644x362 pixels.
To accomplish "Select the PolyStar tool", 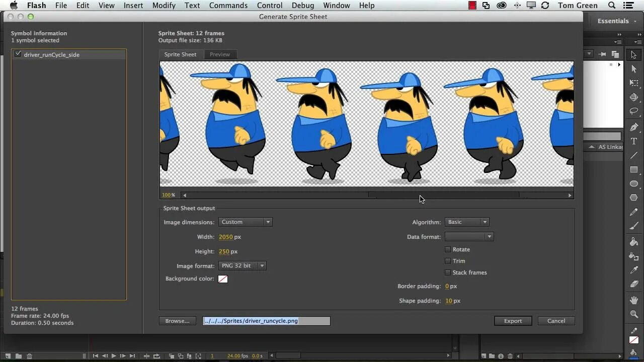I will [634, 198].
